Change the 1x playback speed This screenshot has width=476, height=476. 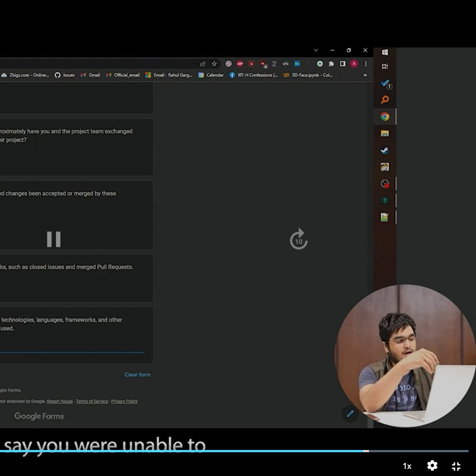point(407,466)
